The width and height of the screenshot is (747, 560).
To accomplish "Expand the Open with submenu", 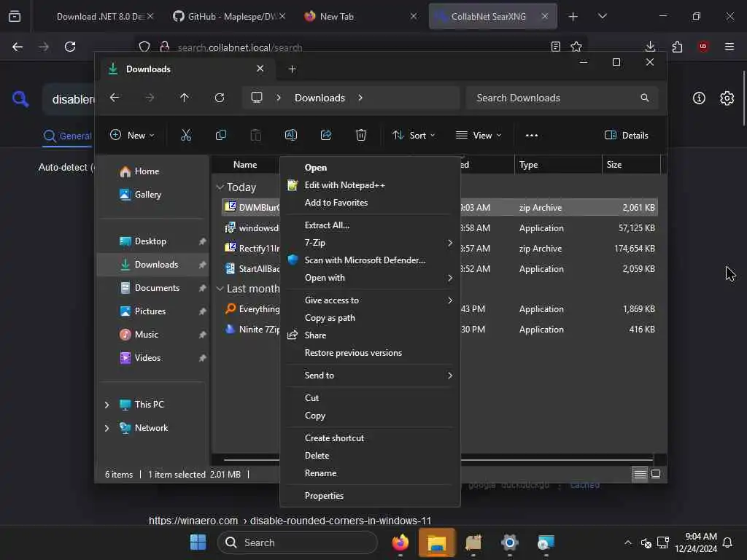I will [370, 278].
